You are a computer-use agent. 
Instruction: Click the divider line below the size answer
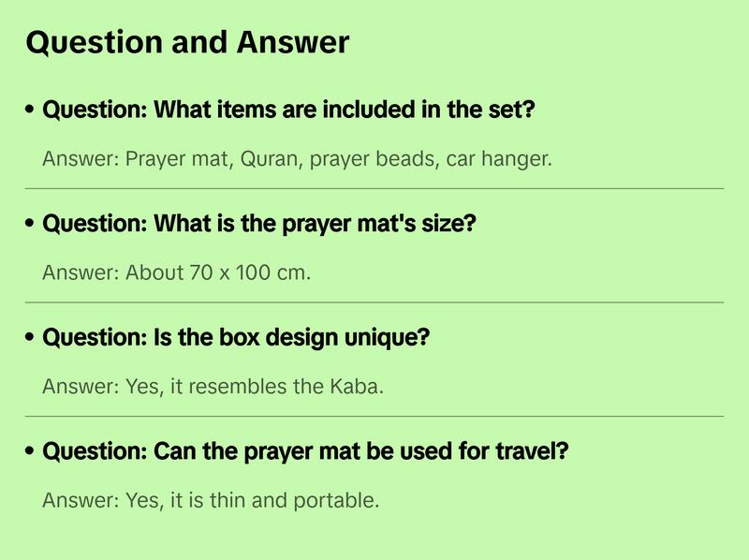click(x=374, y=302)
